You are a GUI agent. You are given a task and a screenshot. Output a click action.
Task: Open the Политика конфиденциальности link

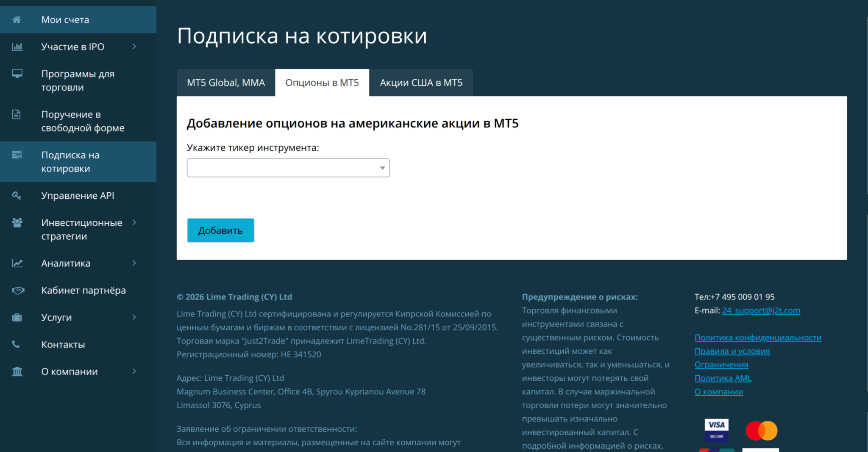758,338
